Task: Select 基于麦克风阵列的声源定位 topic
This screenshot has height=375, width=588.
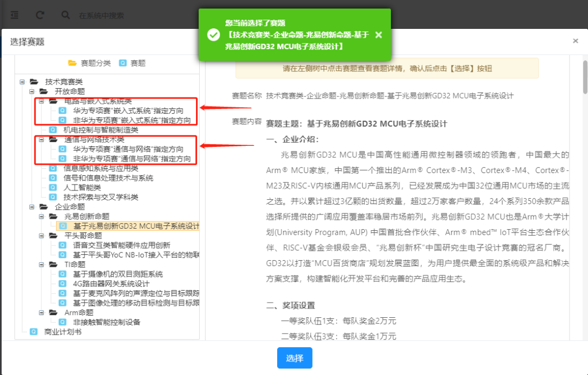Action: 137,293
